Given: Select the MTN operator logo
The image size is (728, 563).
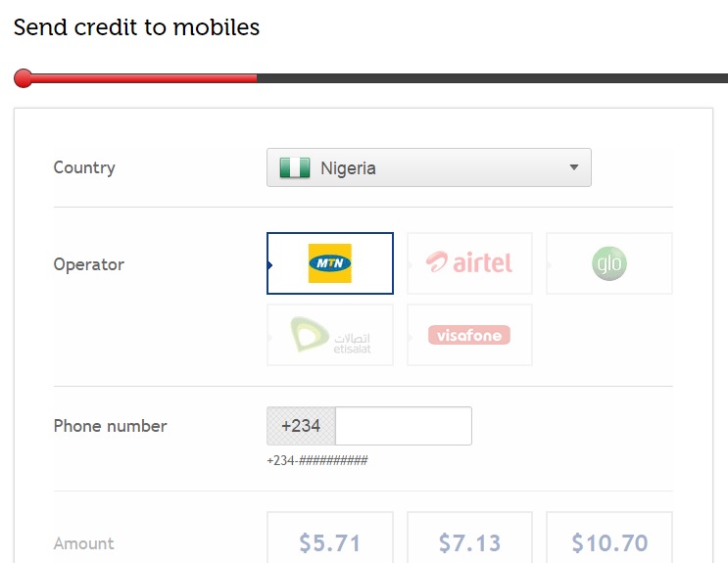Looking at the screenshot, I should pyautogui.click(x=330, y=263).
